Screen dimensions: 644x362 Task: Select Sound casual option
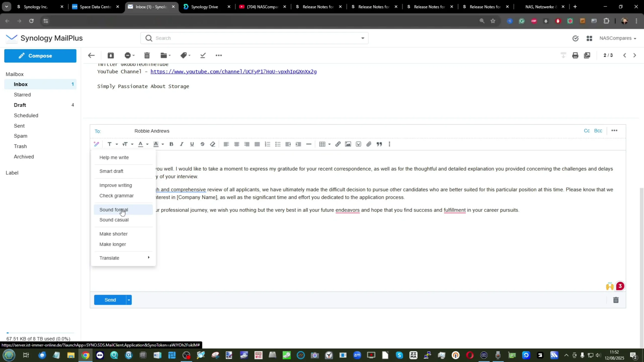tap(123, 220)
